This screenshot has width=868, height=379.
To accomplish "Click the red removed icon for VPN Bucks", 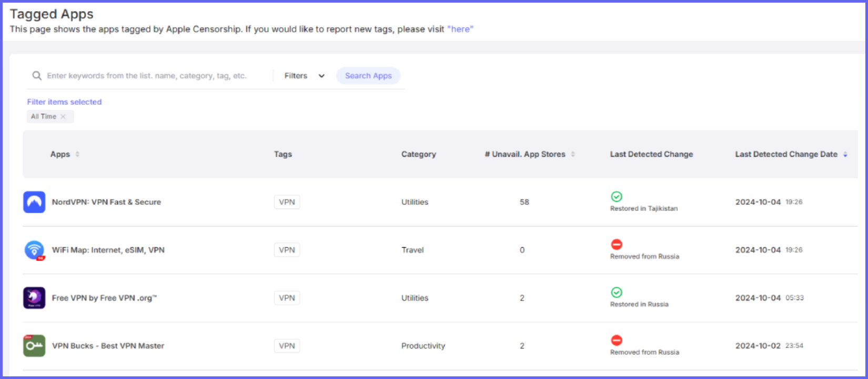I will (617, 340).
